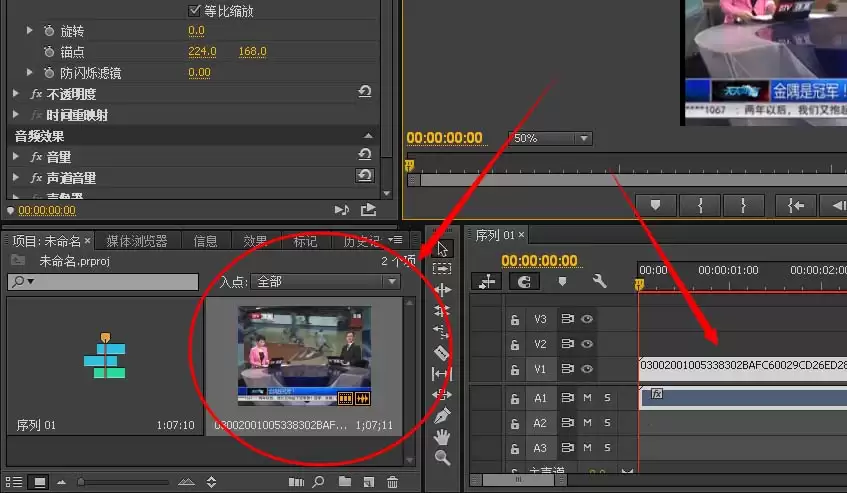Mute audio track A1
The width and height of the screenshot is (847, 493).
tap(587, 398)
